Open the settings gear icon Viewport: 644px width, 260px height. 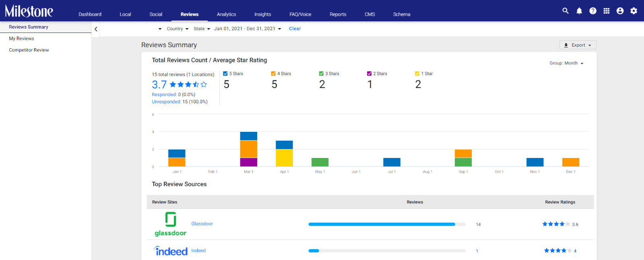(x=634, y=11)
